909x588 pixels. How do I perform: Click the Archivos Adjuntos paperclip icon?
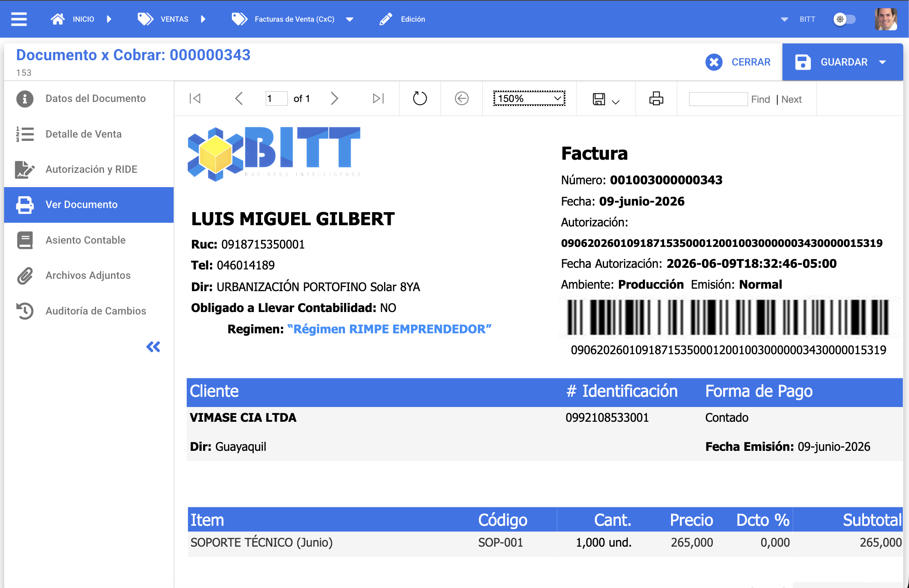tap(25, 276)
